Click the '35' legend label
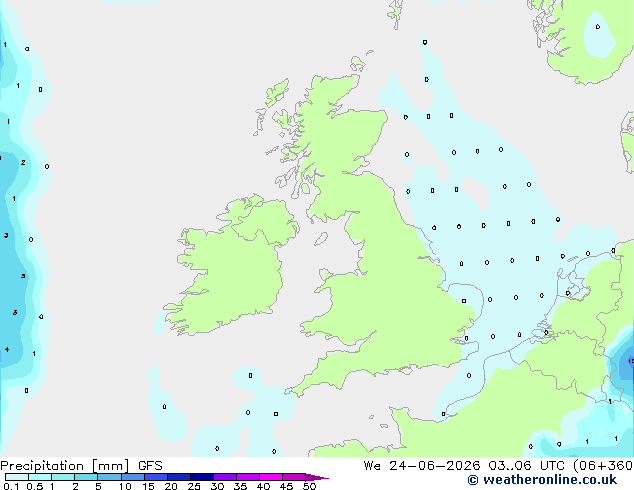This screenshot has width=634, height=490. click(x=240, y=486)
